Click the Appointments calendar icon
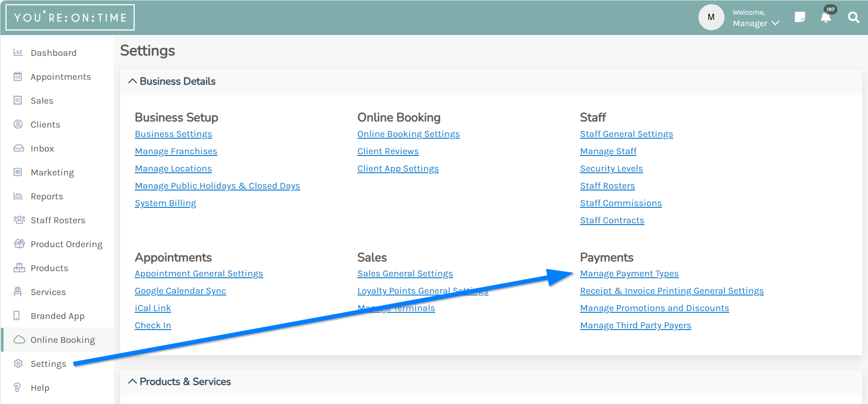868x404 pixels. [18, 76]
